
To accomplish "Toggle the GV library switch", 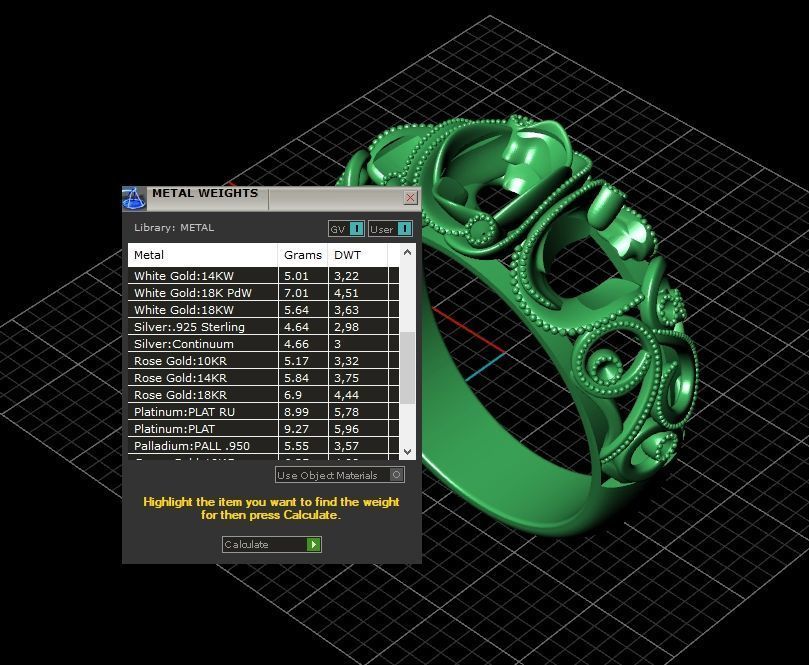I will point(346,229).
